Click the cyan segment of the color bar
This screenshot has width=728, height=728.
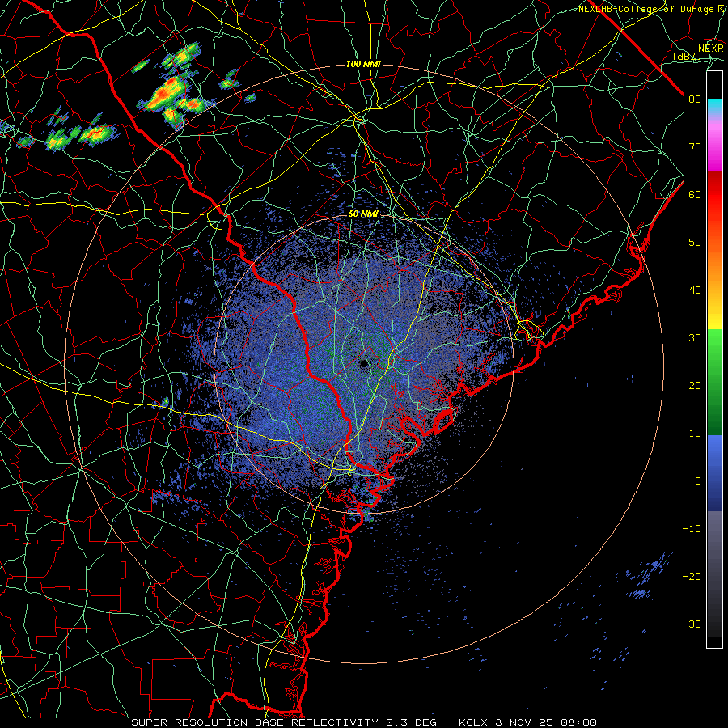[x=714, y=106]
